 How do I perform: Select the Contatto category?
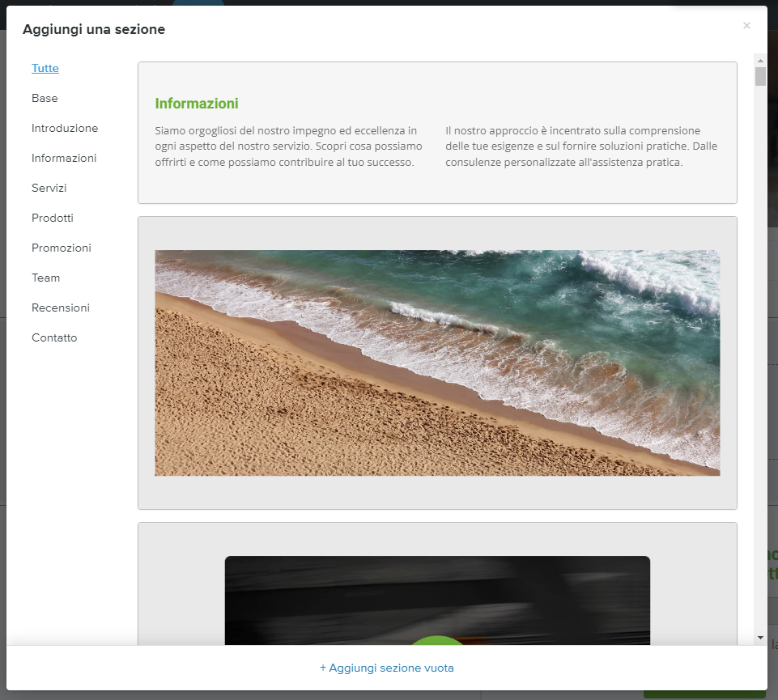(x=54, y=337)
